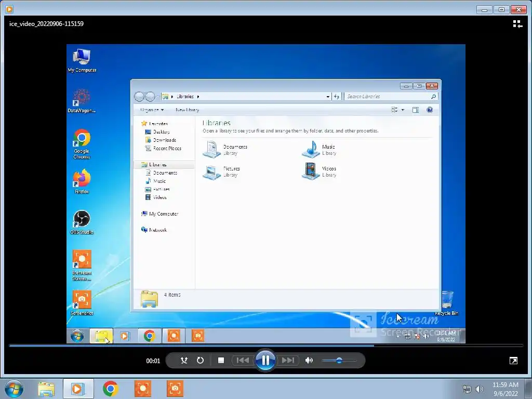Viewport: 532px width, 399px height.
Task: Select the Pictures Library item
Action: 221,171
